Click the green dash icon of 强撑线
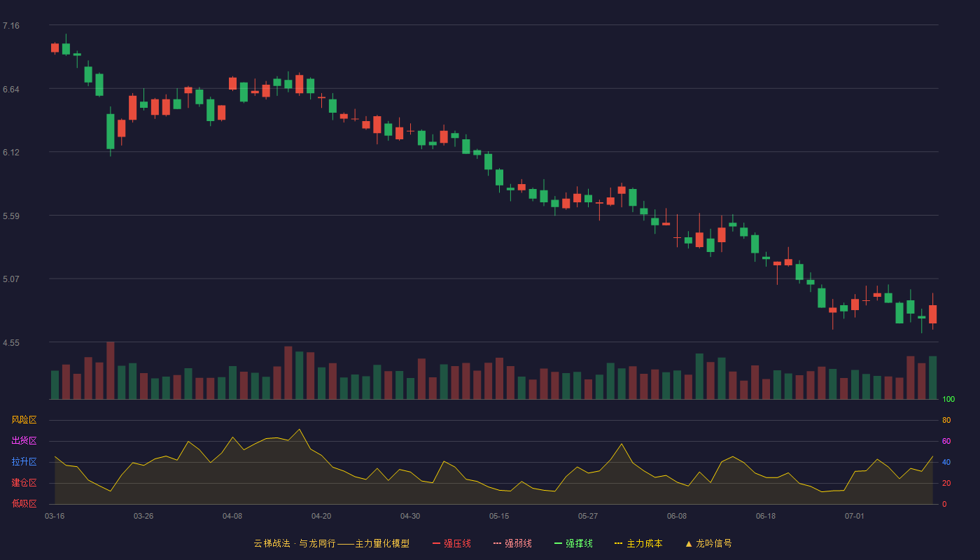 point(558,543)
